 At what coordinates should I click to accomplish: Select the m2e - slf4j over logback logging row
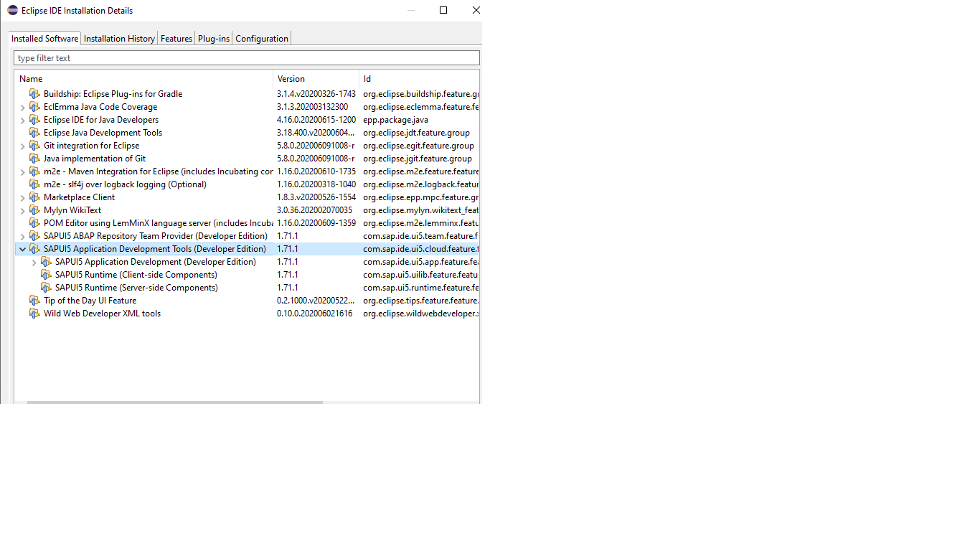point(247,184)
